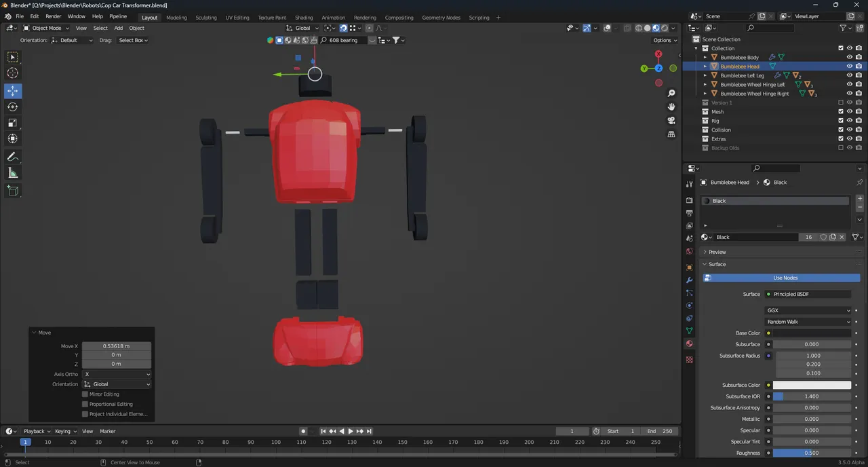Open the View Layer properties tab icon
The image size is (868, 467).
pos(690,226)
